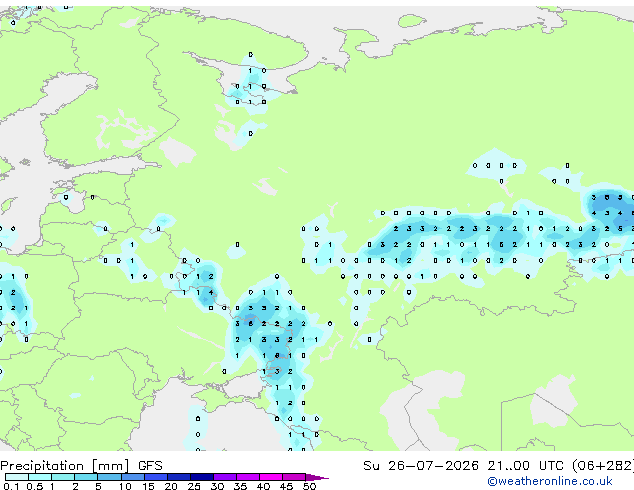The height and width of the screenshot is (490, 634).
Task: Click the '30' legend label
Action: point(217,486)
